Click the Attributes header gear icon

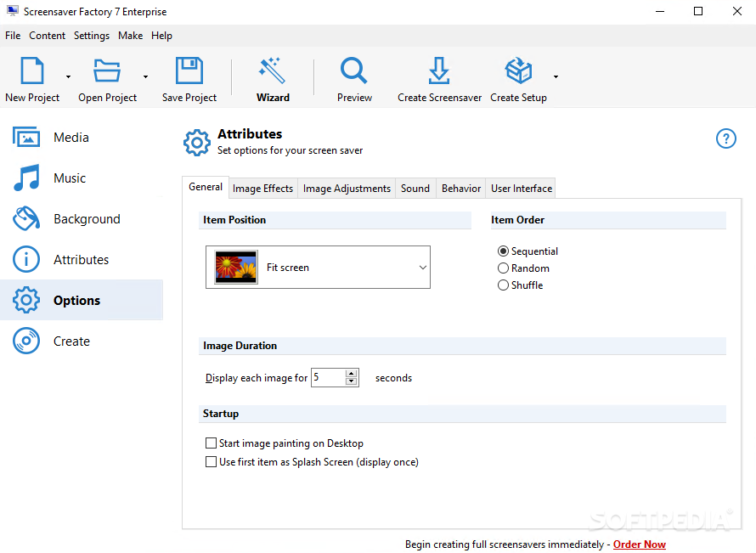click(197, 142)
